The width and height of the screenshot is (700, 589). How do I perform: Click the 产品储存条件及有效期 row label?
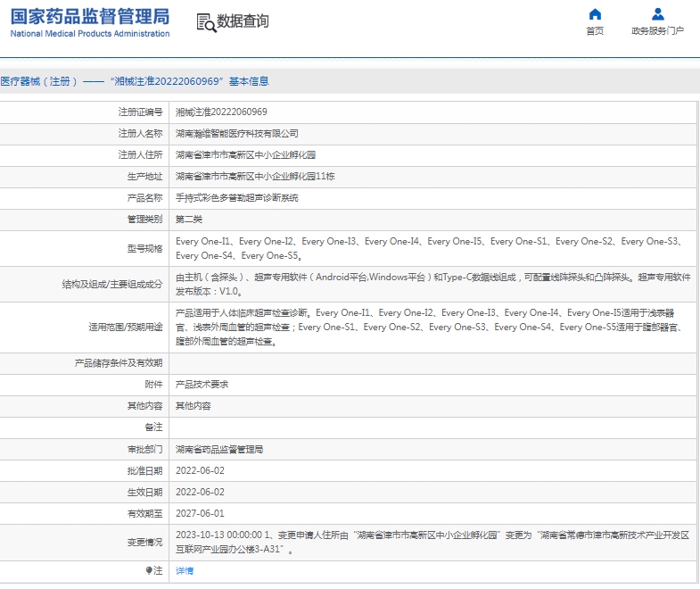[x=119, y=363]
